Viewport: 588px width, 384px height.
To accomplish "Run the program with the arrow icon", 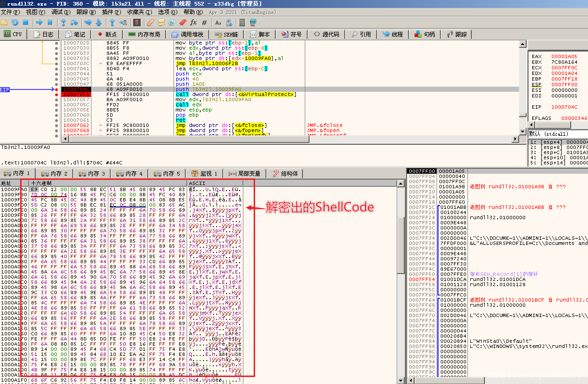I will coord(39,22).
